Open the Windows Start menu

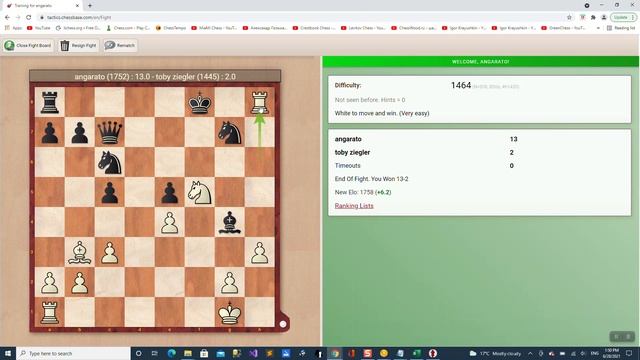pos(8,353)
